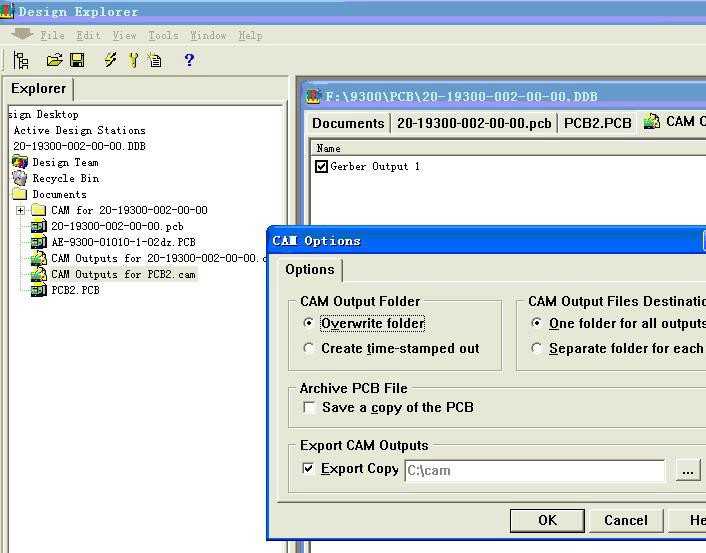The image size is (706, 553).
Task: Switch to the Explorer panel tab
Action: click(39, 89)
